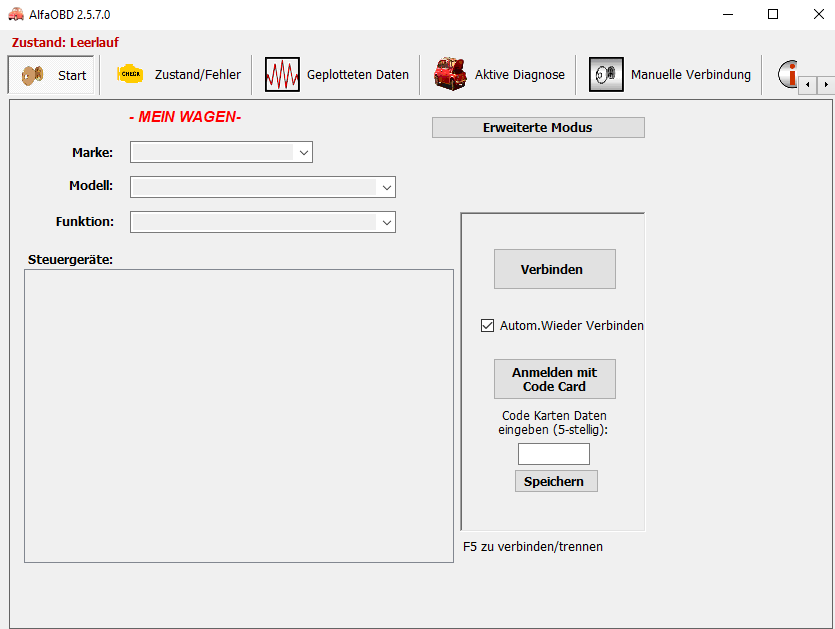
Task: Click the red car Aktive Diagnose icon
Action: [x=450, y=74]
